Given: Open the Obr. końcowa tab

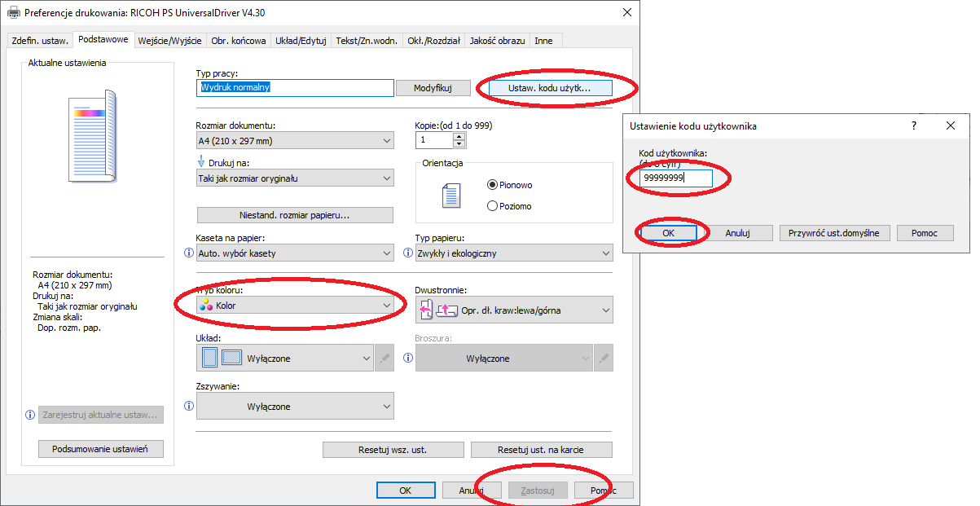Looking at the screenshot, I should click(x=238, y=41).
